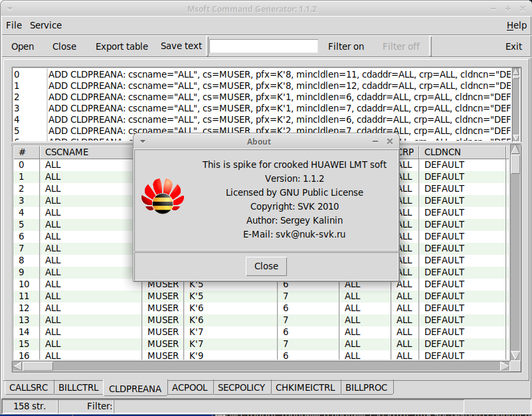The image size is (532, 416).
Task: Click the toolbar Close button
Action: click(x=64, y=46)
